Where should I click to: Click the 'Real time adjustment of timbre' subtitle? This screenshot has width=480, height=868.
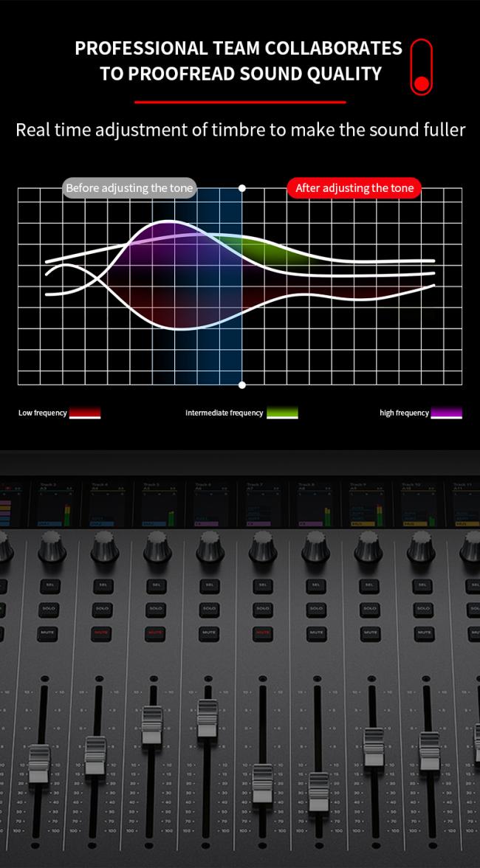[240, 130]
